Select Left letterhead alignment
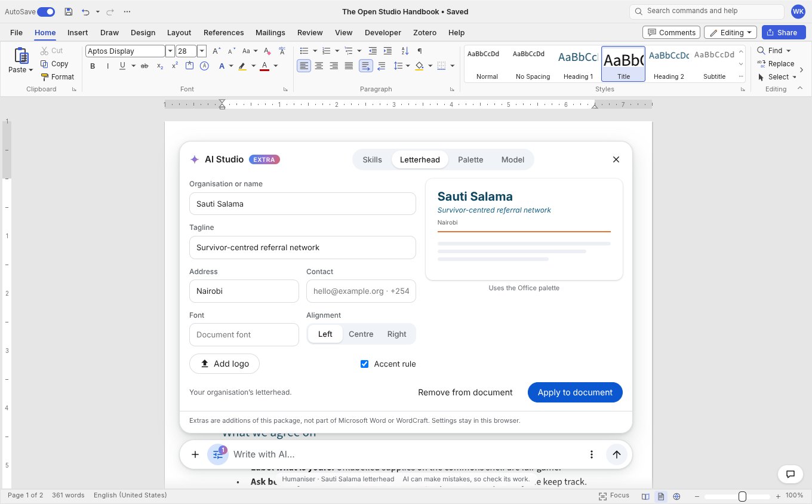Viewport: 812px width, 504px height. coord(325,334)
